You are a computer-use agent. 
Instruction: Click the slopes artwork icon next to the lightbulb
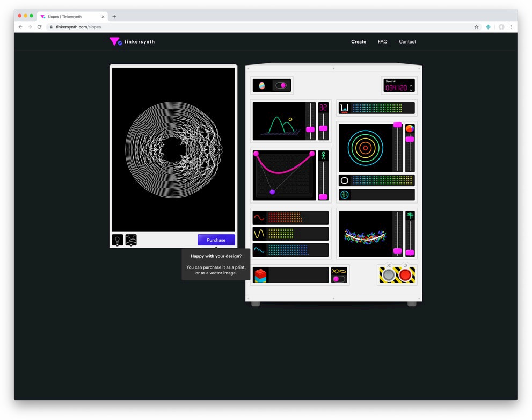(x=130, y=240)
